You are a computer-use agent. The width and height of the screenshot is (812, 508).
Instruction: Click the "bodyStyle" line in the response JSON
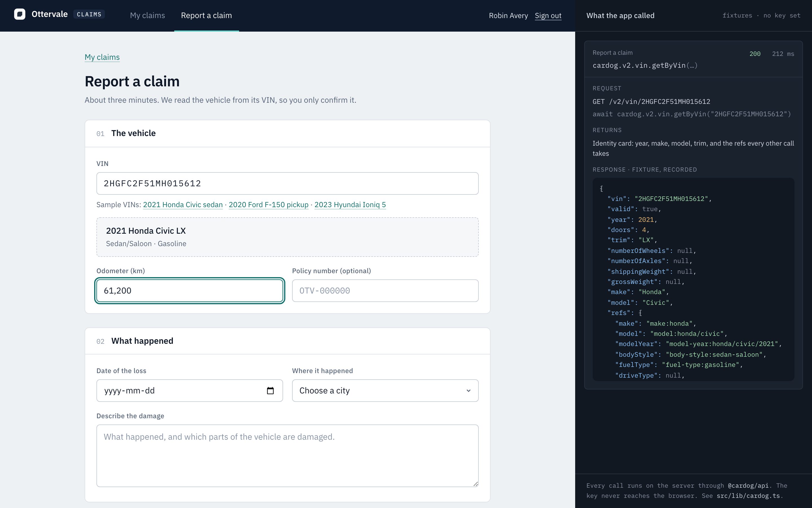pyautogui.click(x=690, y=354)
